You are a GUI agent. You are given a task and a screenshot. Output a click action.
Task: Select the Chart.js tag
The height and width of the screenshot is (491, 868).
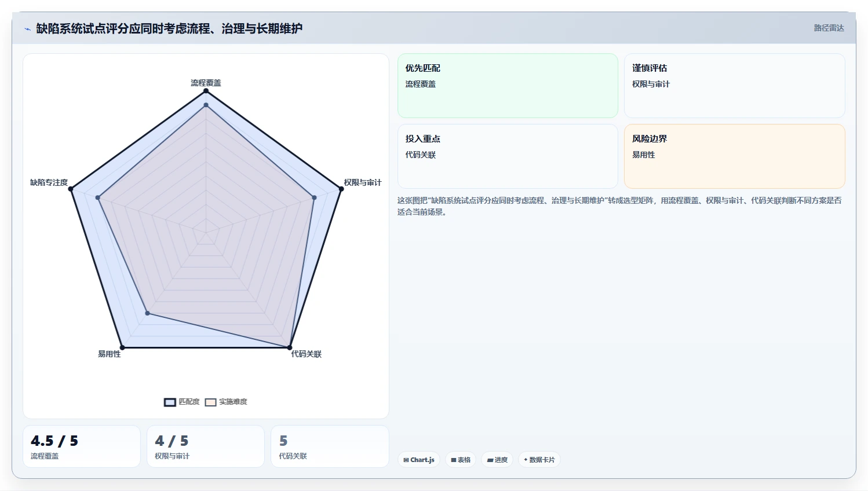[419, 460]
